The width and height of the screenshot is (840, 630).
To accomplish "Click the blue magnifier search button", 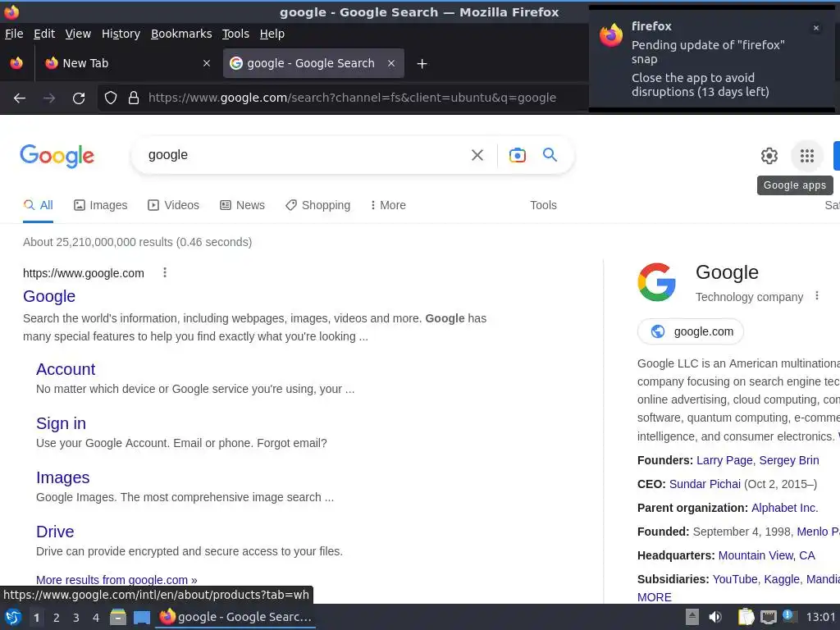I will [x=550, y=155].
